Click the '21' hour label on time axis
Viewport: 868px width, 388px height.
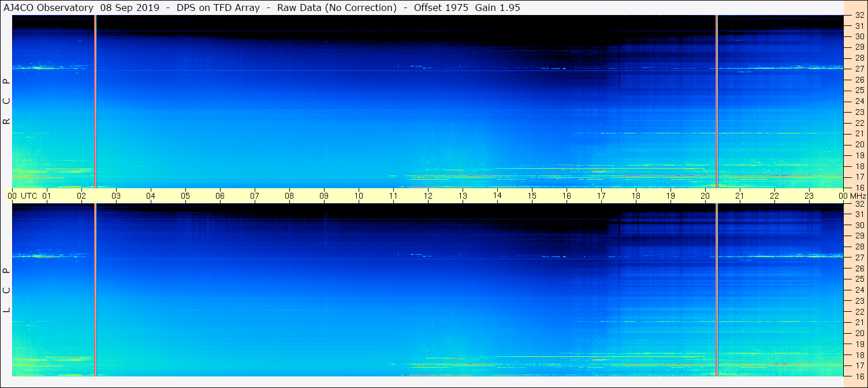click(x=740, y=196)
